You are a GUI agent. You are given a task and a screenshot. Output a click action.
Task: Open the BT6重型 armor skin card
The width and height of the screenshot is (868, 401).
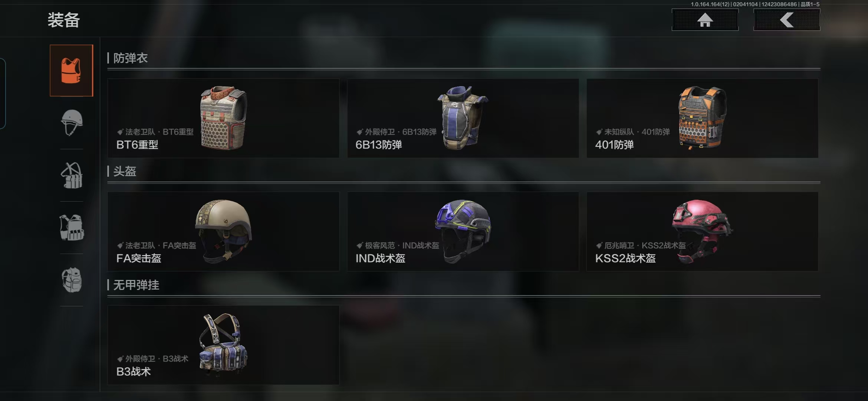(x=223, y=118)
